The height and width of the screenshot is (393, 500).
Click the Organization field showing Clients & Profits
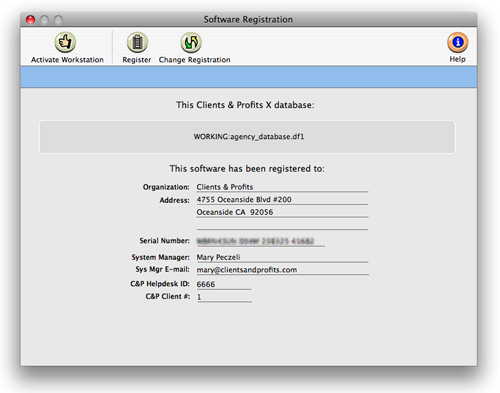tap(282, 187)
